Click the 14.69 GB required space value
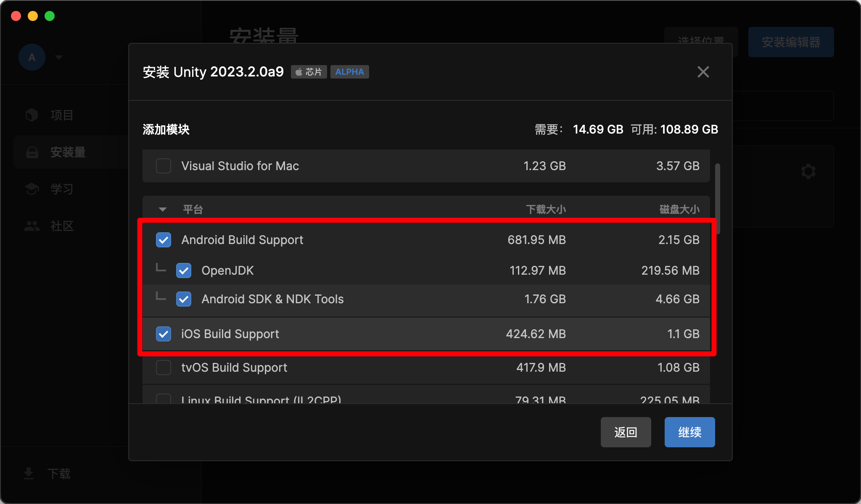This screenshot has width=861, height=504. [598, 129]
